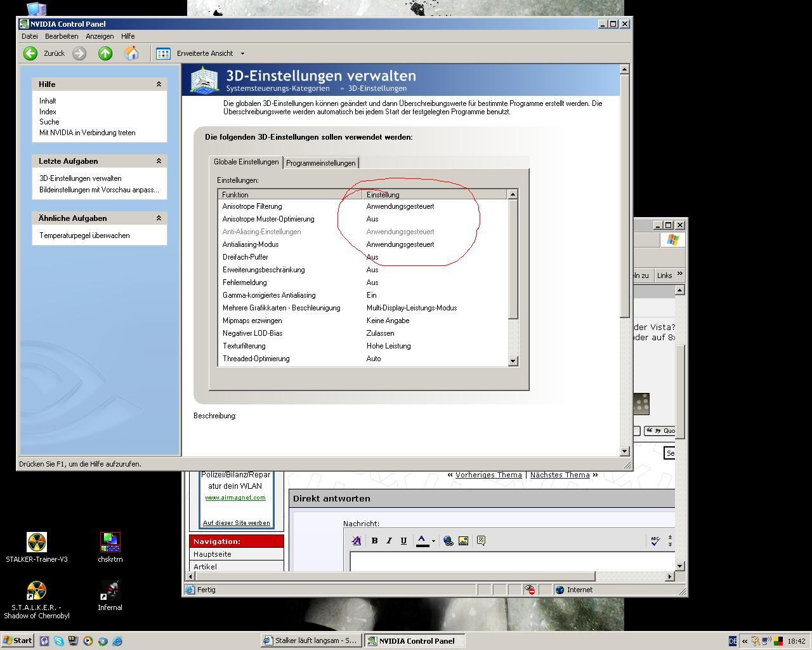Select the Texturfilterung row
The height and width of the screenshot is (650, 812).
tap(363, 346)
